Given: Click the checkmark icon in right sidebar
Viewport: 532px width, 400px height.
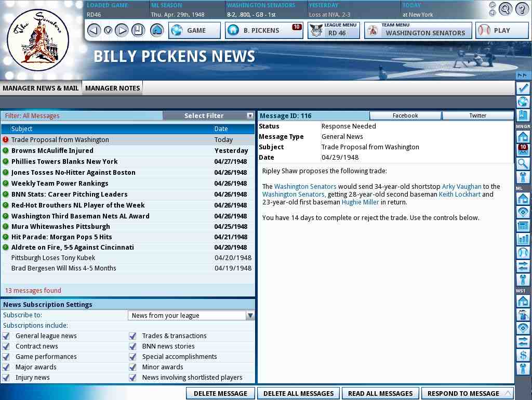Looking at the screenshot, I should click(x=523, y=88).
